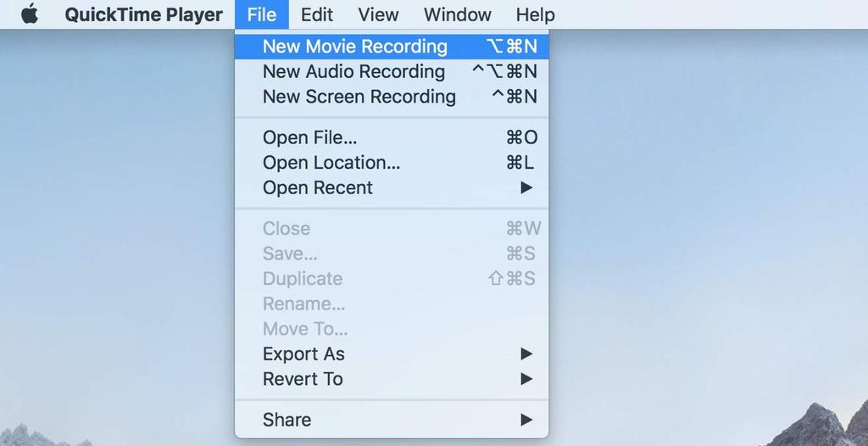
Task: Click the Open Recent submenu arrow
Action: [526, 188]
